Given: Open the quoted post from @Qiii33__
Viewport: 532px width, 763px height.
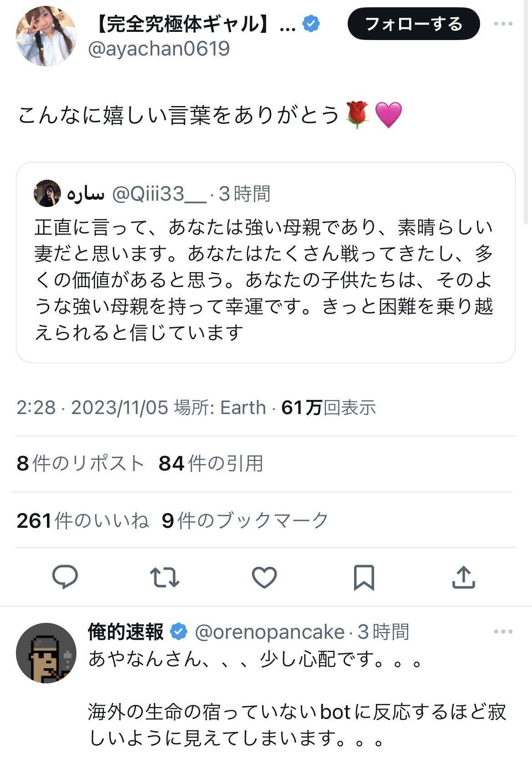Looking at the screenshot, I should [265, 280].
